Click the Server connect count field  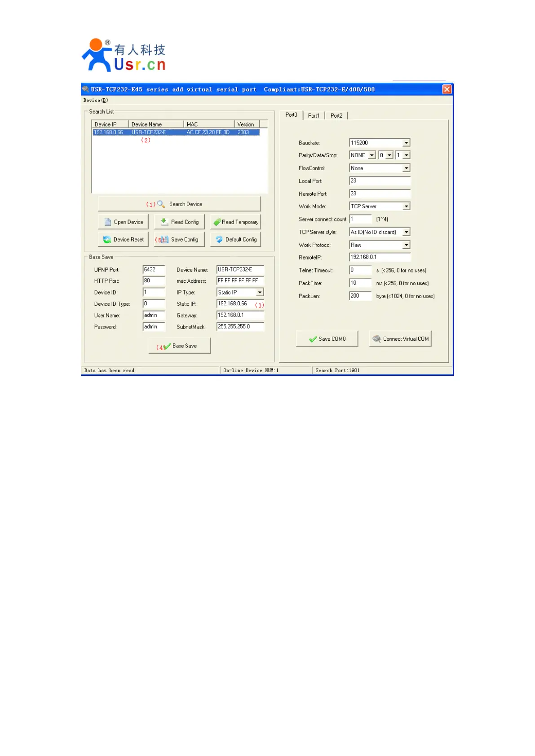pyautogui.click(x=361, y=219)
